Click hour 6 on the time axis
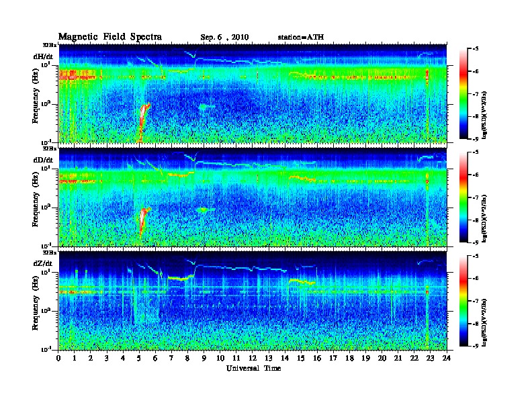 [x=155, y=358]
